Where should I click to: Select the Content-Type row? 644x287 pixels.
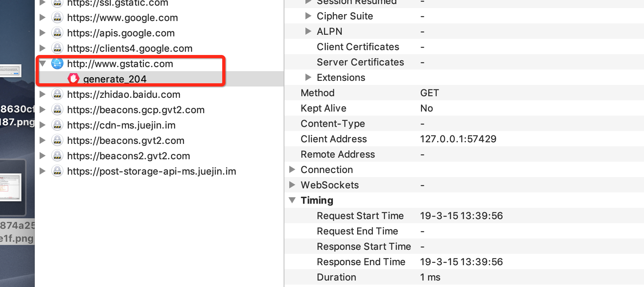click(x=464, y=124)
